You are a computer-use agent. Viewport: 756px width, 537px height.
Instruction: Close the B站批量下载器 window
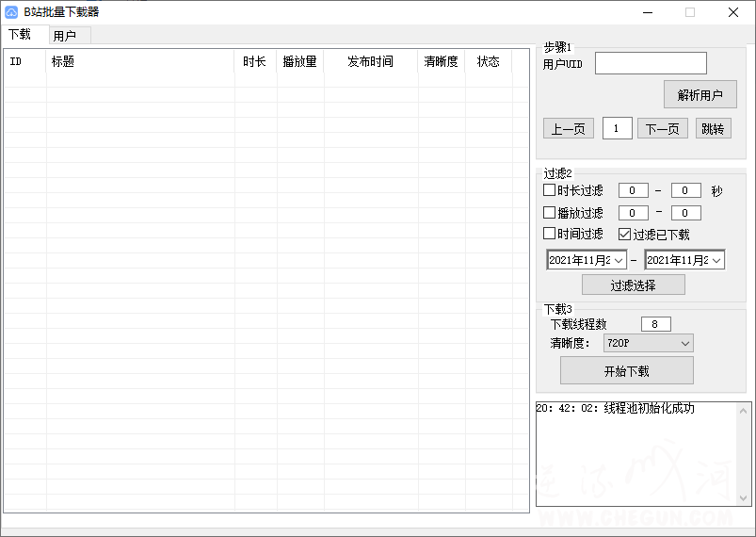[732, 12]
